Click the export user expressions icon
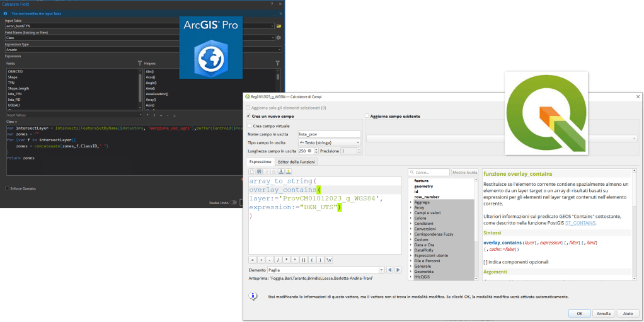 point(289,171)
